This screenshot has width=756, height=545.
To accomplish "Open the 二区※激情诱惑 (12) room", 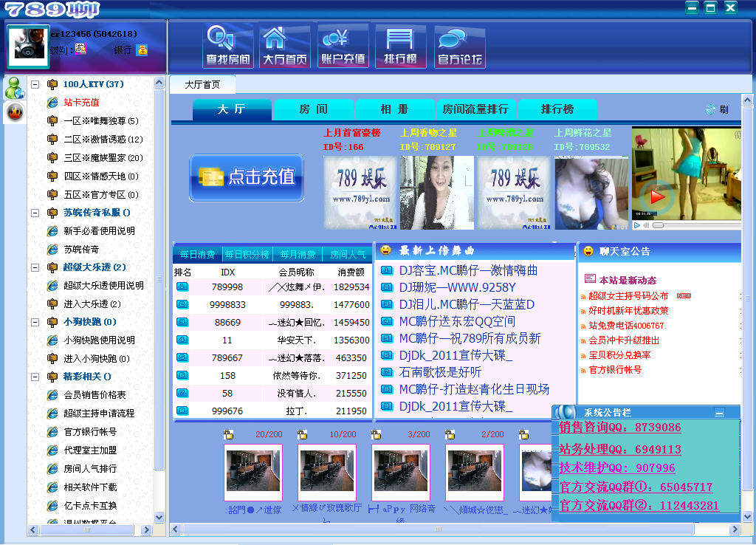I will coord(103,140).
